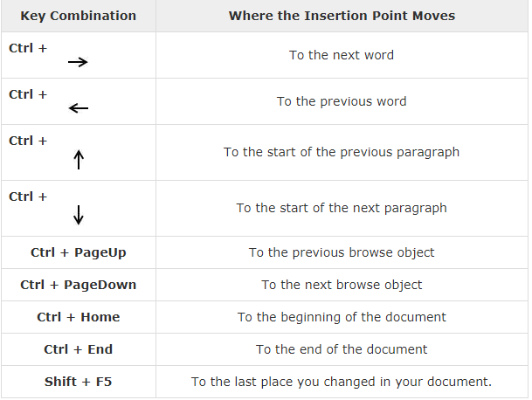Click the Shift + F5 cell
Screen dimensions: 532x400
[x=79, y=382]
